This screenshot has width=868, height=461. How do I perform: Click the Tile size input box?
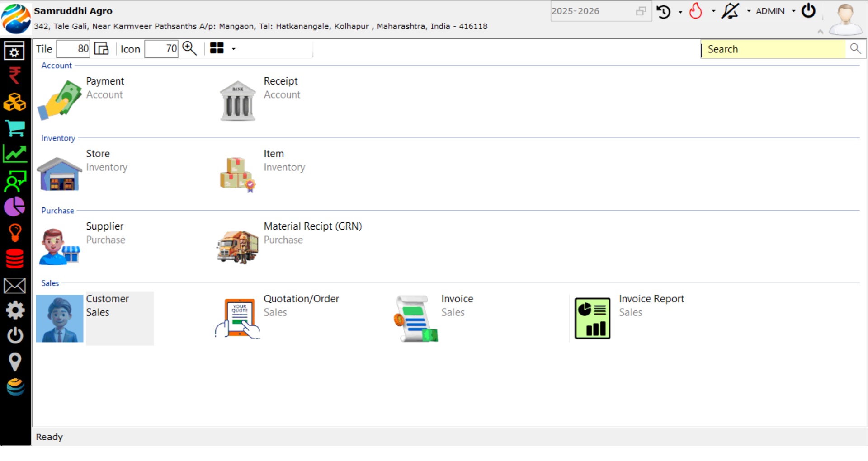(73, 49)
